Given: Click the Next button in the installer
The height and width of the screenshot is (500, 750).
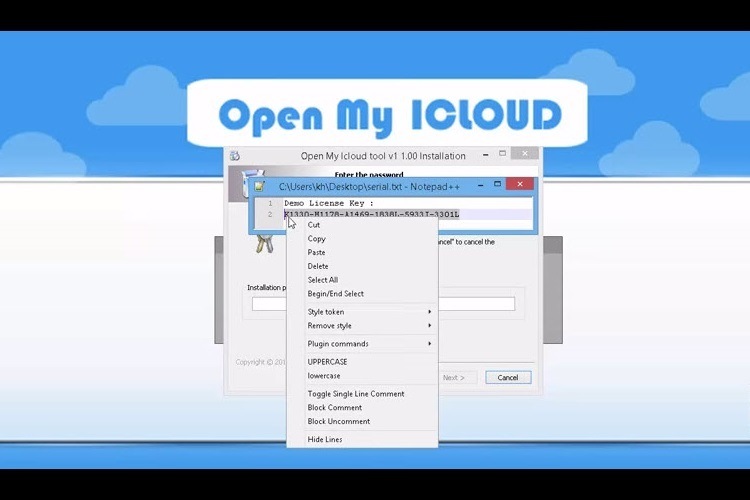Looking at the screenshot, I should tap(453, 378).
